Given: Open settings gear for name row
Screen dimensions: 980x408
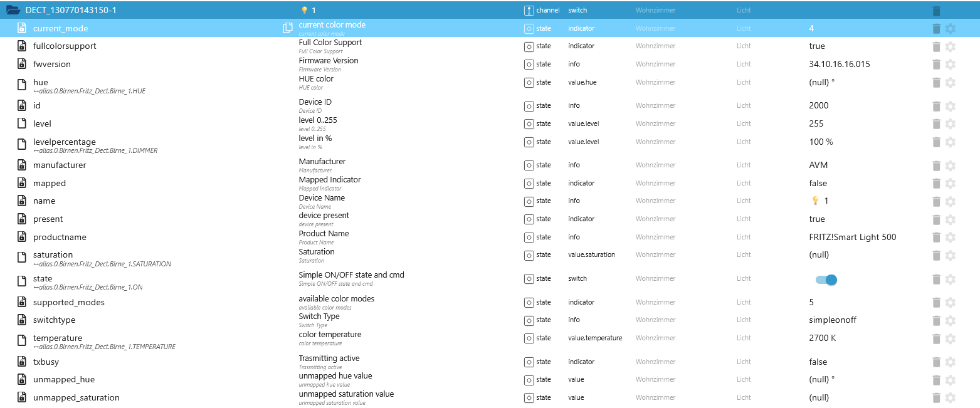Looking at the screenshot, I should coord(951,201).
